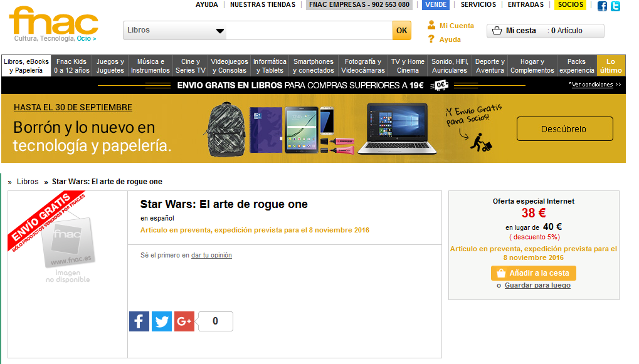Image resolution: width=639 pixels, height=364 pixels.
Task: Select Cine y Series TV tab
Action: pos(190,66)
